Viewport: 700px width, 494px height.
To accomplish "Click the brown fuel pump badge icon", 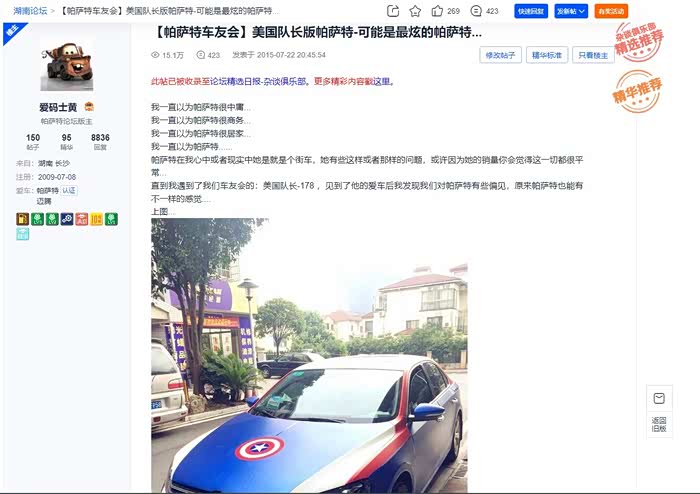I will (23, 219).
